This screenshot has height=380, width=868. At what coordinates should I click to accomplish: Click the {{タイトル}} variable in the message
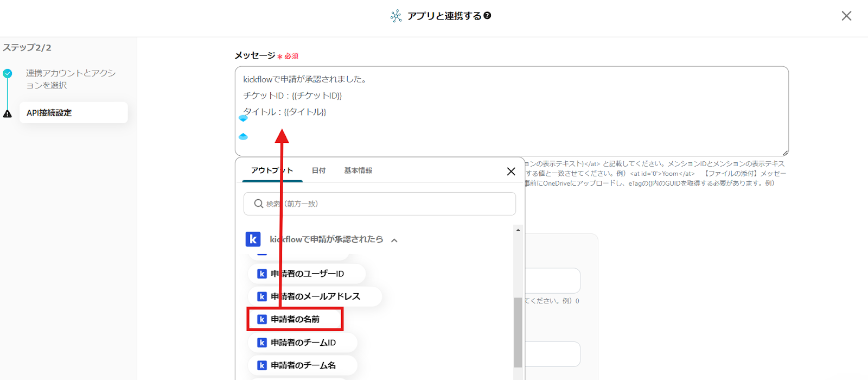coord(305,112)
